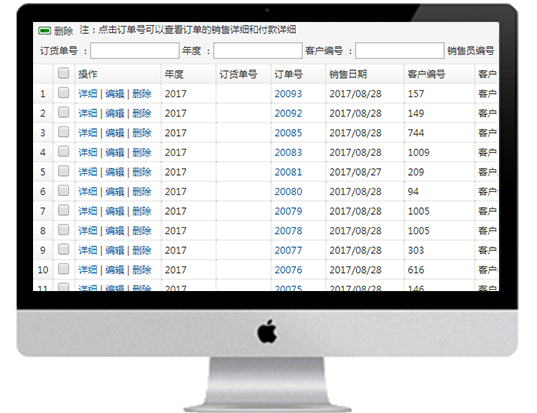Sort by the 订单号 column header
The width and height of the screenshot is (537, 413).
[288, 74]
